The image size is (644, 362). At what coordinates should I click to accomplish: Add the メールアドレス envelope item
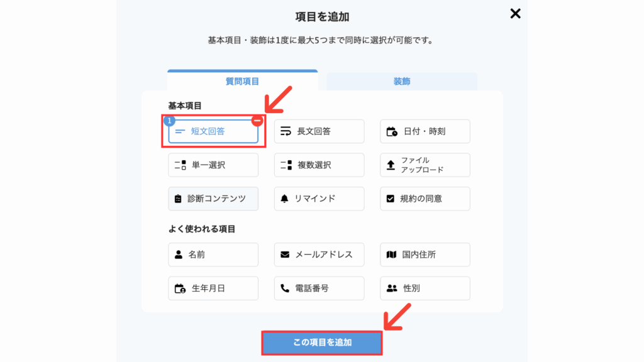point(319,255)
